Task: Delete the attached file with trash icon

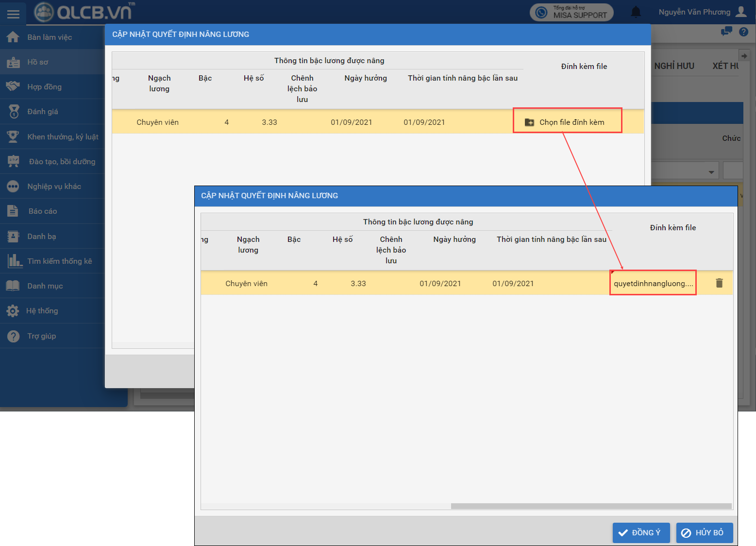Action: coord(719,283)
